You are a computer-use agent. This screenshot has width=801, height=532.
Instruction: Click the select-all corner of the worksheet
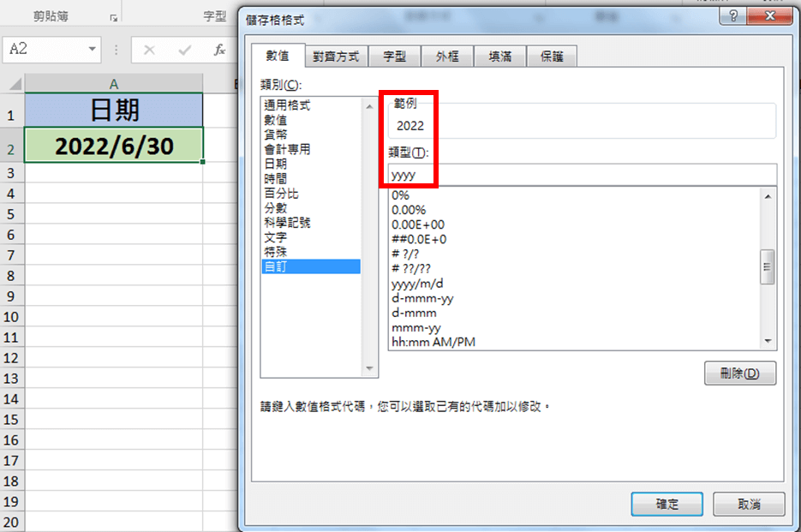tap(12, 83)
